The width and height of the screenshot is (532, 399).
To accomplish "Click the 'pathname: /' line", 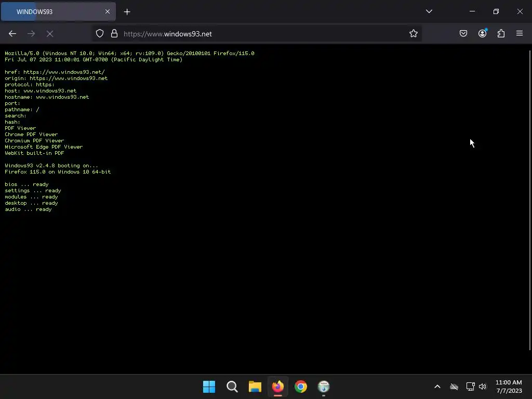I will point(22,110).
